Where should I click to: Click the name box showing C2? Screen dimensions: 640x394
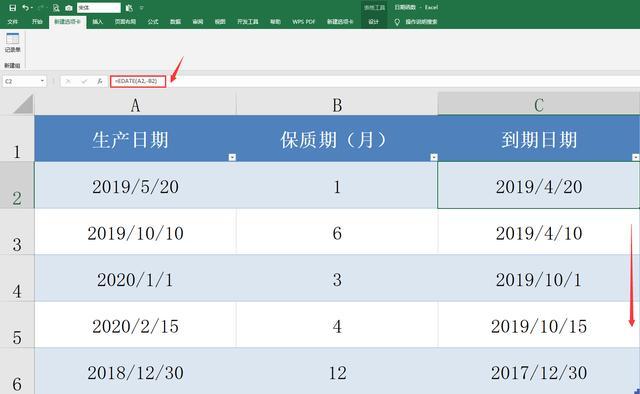[24, 81]
